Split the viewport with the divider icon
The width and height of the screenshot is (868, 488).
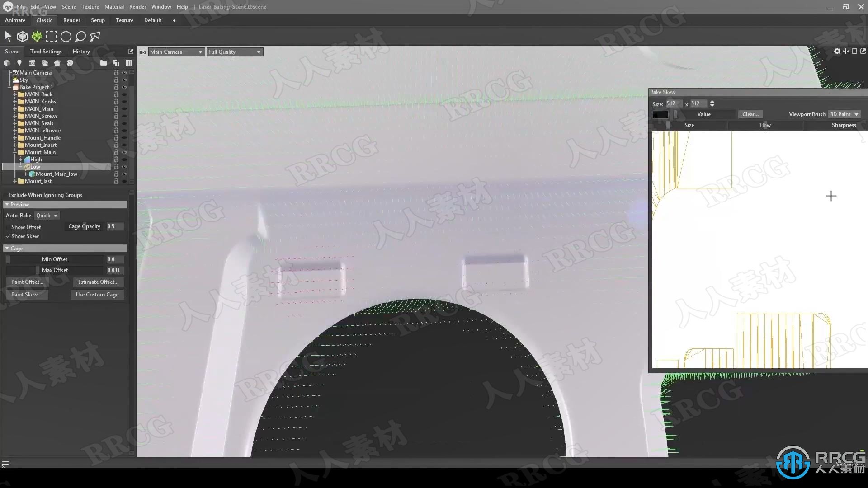tap(846, 51)
